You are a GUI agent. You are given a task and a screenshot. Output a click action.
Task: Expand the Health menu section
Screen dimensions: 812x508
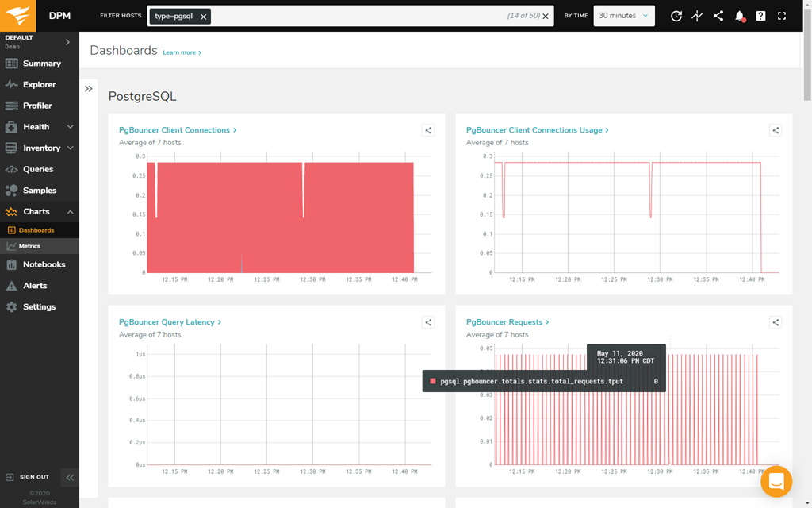point(70,127)
